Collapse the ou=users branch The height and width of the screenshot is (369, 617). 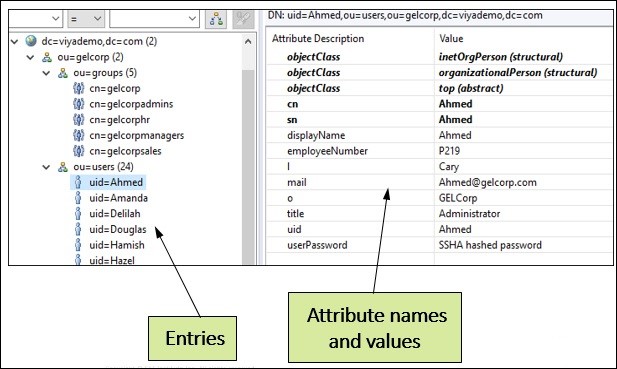(x=46, y=167)
